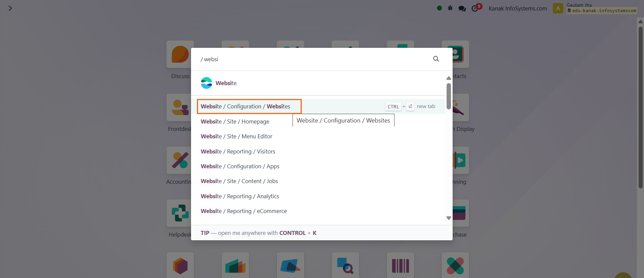This screenshot has width=644, height=278.
Task: Open the orange-purple cube app icon
Action: click(x=180, y=266)
